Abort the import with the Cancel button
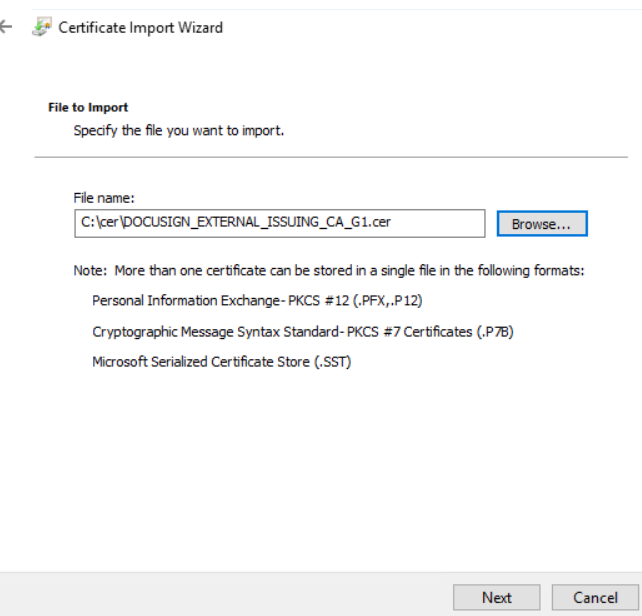 594,597
